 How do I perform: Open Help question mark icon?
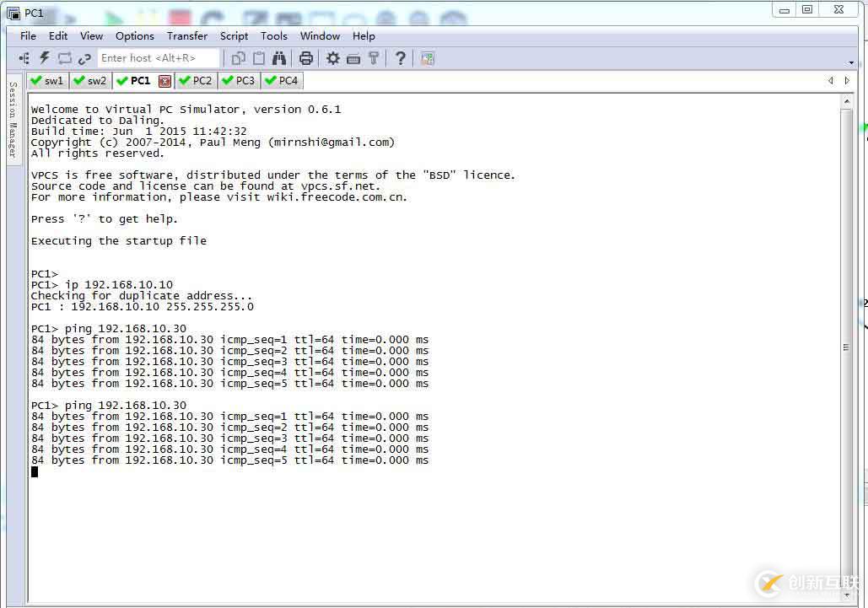(x=400, y=58)
